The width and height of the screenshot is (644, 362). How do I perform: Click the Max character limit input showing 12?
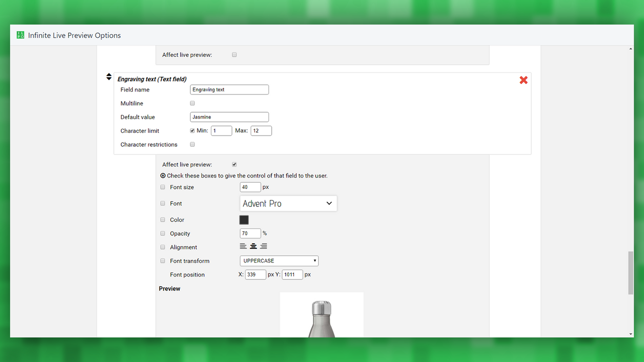(x=261, y=130)
